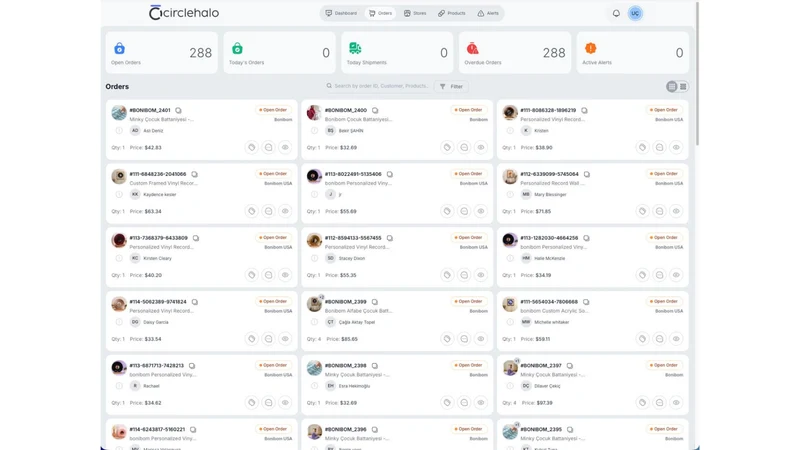Click tag icon on order #113-1282030-4664256

click(x=642, y=275)
